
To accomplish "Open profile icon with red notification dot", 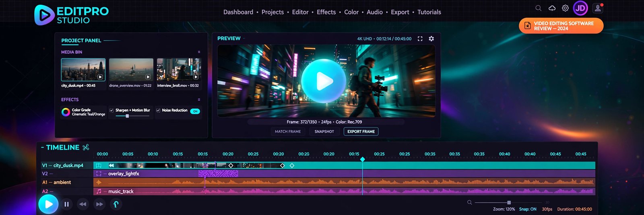I will point(598,8).
